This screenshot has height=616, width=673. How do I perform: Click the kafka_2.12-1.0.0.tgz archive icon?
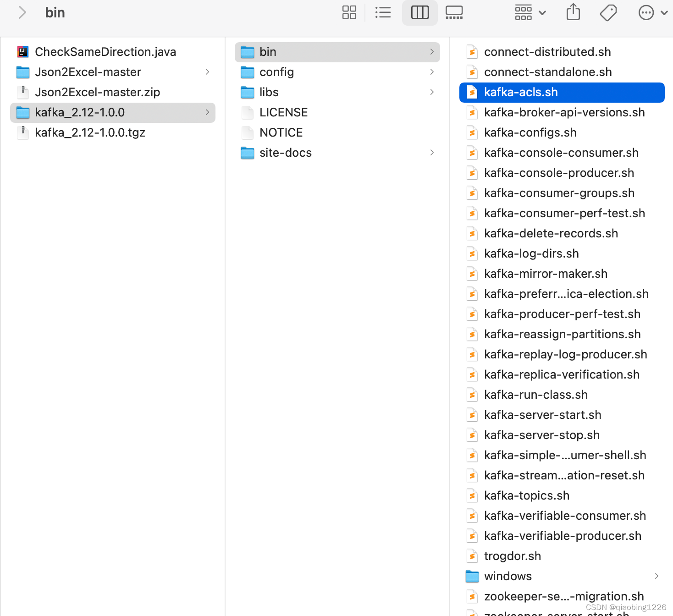[x=23, y=132]
